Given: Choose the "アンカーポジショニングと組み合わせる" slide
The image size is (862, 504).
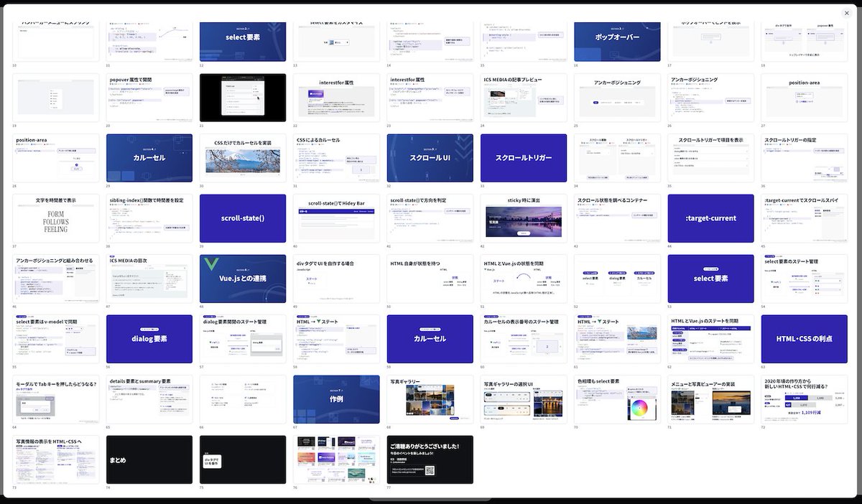Looking at the screenshot, I should (55, 279).
